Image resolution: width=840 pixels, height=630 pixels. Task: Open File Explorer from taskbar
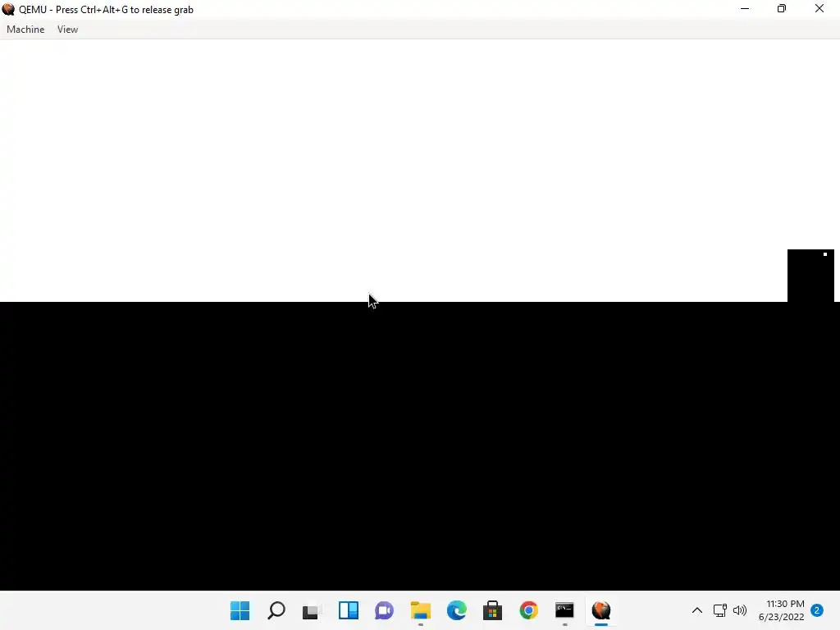(421, 610)
